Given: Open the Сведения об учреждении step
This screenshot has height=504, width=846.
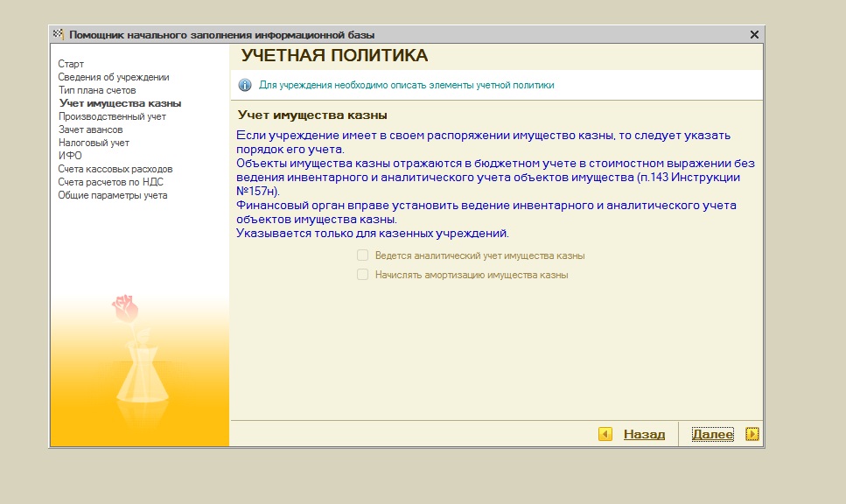Looking at the screenshot, I should point(114,77).
